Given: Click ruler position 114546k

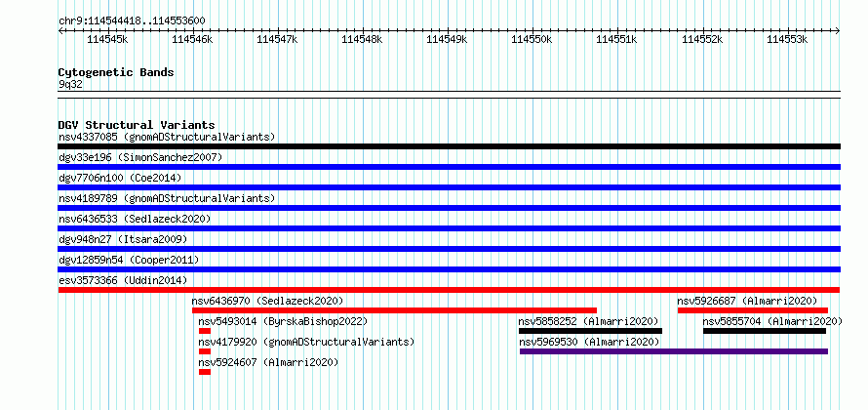Looking at the screenshot, I should (x=193, y=40).
